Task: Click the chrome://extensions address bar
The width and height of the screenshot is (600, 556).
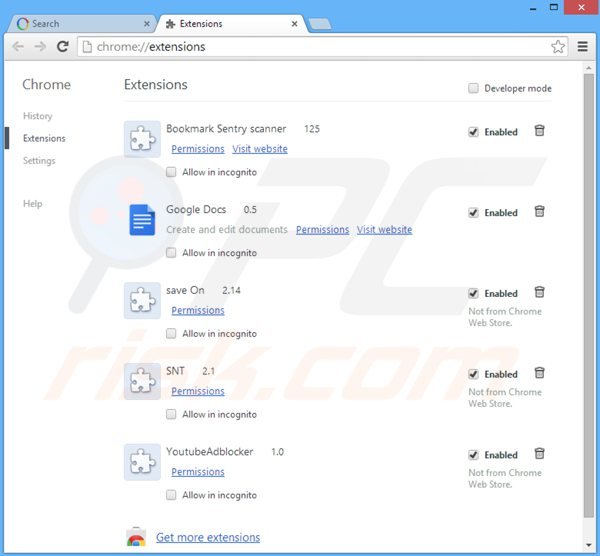Action: pyautogui.click(x=300, y=47)
